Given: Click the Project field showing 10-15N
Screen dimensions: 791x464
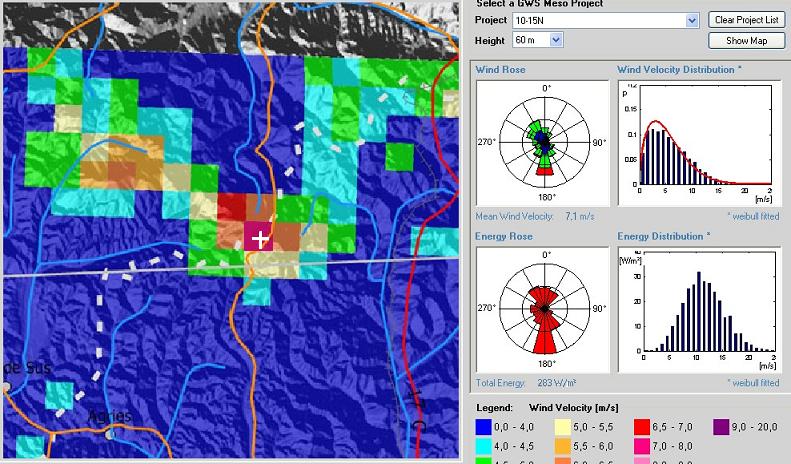Looking at the screenshot, I should (x=598, y=20).
